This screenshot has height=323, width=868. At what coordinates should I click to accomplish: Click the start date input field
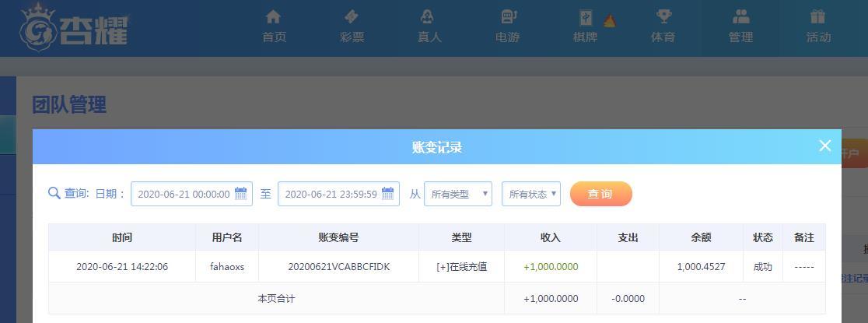(184, 194)
